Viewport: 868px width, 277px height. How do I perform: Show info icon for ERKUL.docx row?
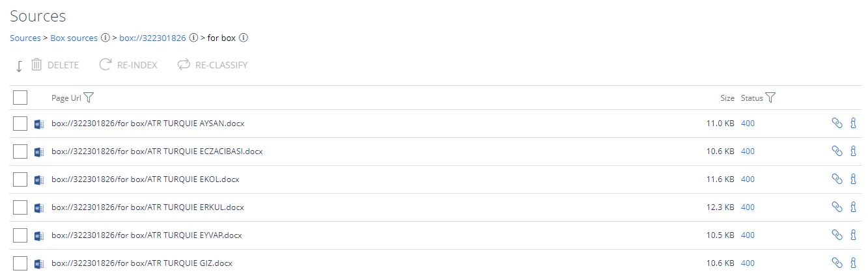tap(853, 207)
